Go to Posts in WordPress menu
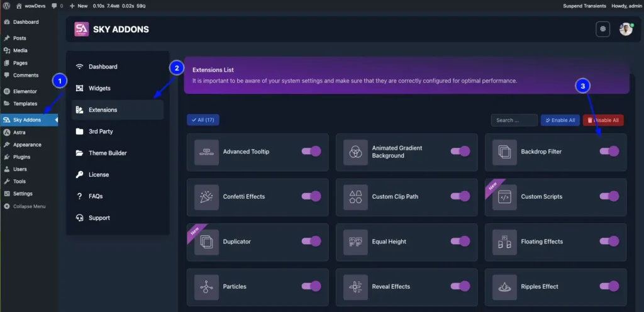 29,38
